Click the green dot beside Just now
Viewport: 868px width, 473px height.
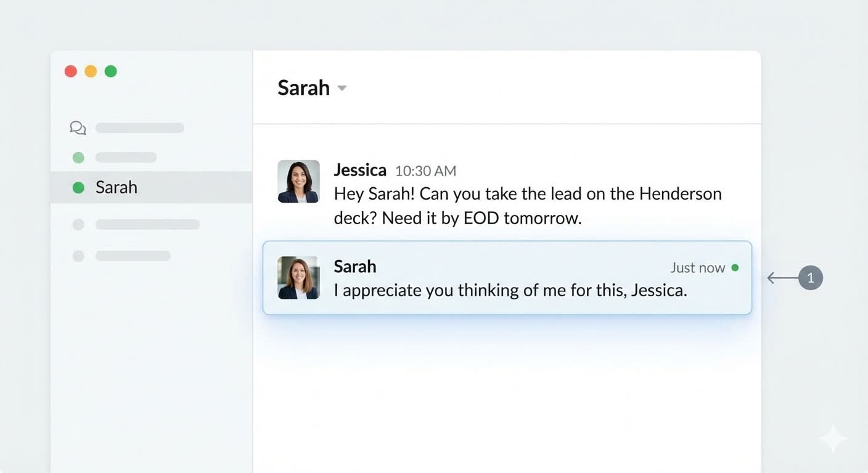(735, 268)
